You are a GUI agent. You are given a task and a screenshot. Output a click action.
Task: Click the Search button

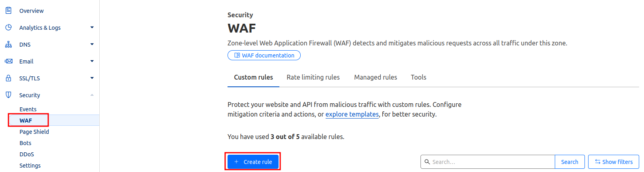pyautogui.click(x=570, y=162)
